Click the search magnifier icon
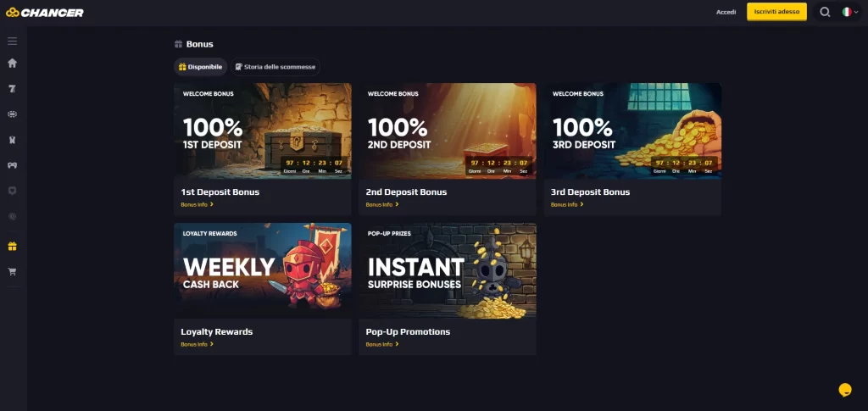Screen dimensions: 868x411 click(x=825, y=12)
